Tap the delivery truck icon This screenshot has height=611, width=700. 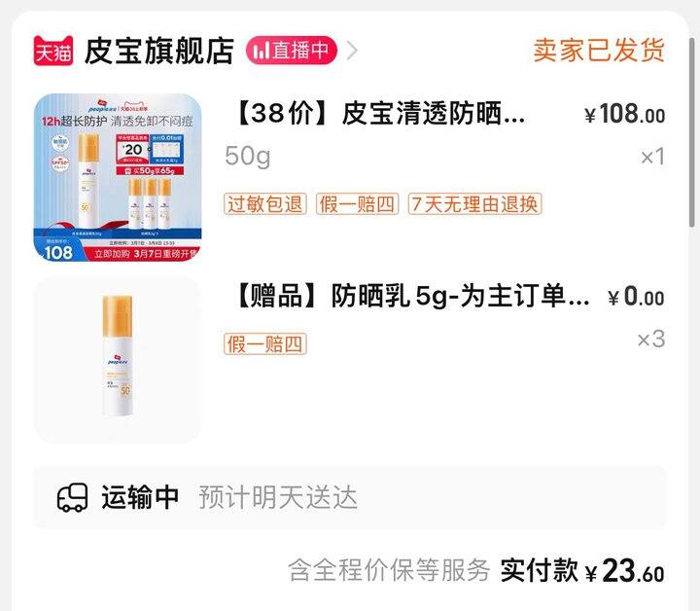point(72,497)
